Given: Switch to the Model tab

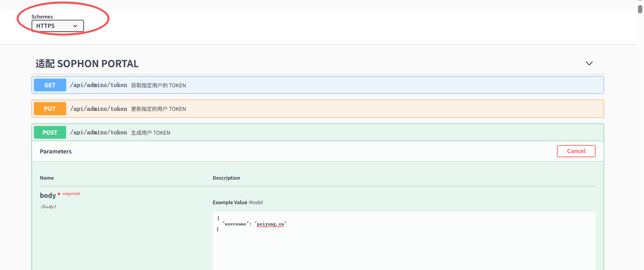Looking at the screenshot, I should point(256,203).
